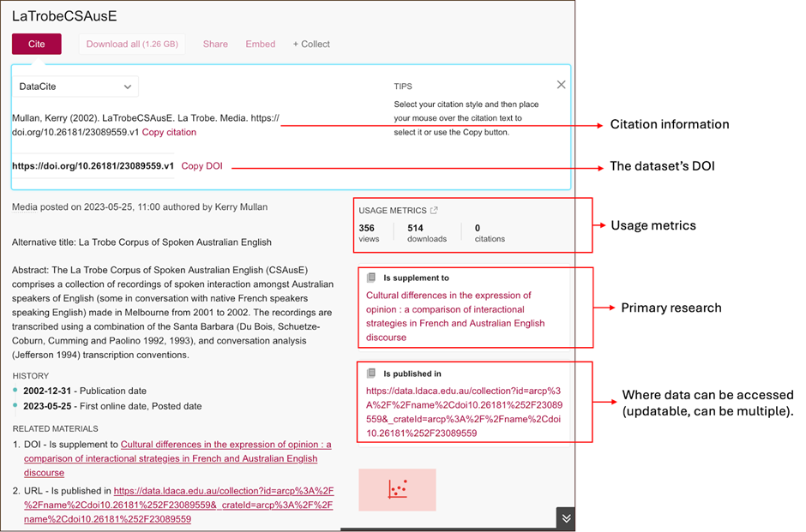Click the double chevron scroll-down button
Viewport: 806px width, 532px height.
tap(566, 518)
